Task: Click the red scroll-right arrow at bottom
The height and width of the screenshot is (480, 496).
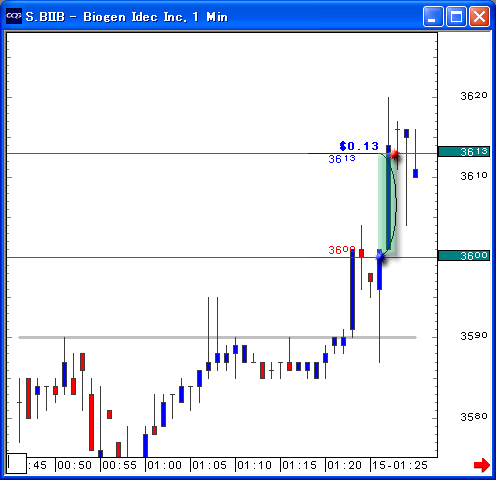Action: click(x=482, y=465)
